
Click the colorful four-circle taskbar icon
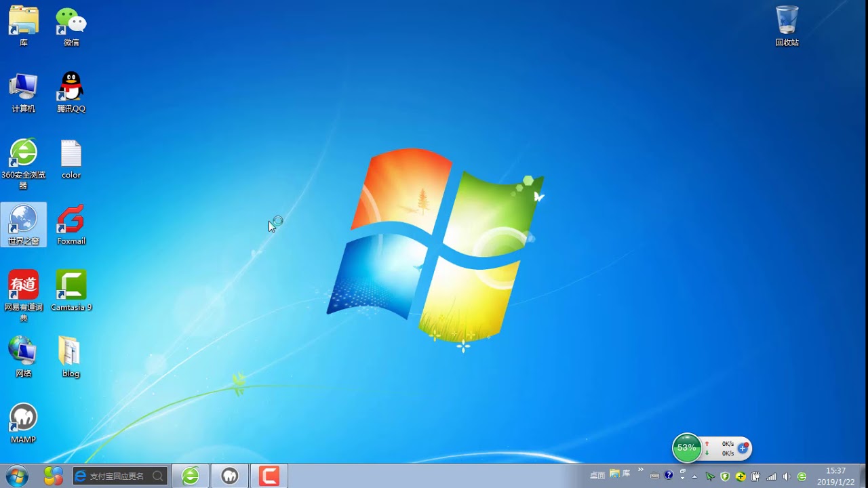click(54, 476)
